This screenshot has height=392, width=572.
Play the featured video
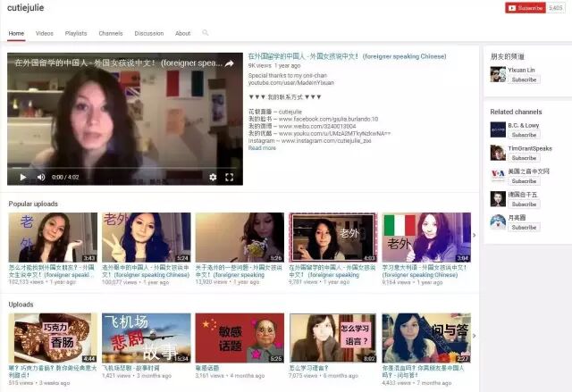tap(22, 177)
